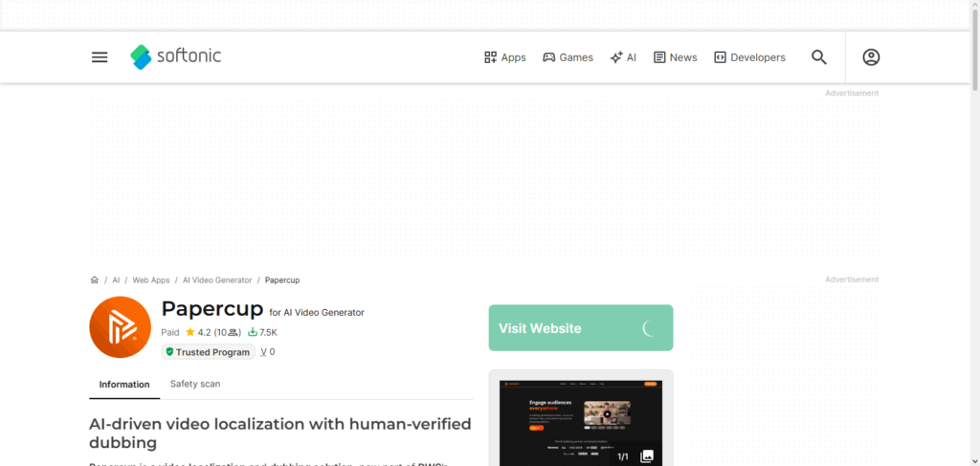Open the Papercup screenshot thumbnail

pyautogui.click(x=581, y=422)
